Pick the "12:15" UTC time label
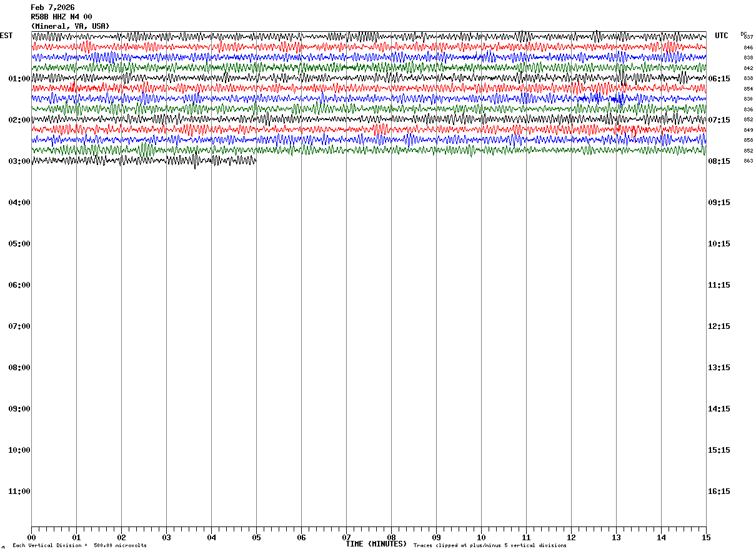The height and width of the screenshot is (554, 756). point(719,326)
